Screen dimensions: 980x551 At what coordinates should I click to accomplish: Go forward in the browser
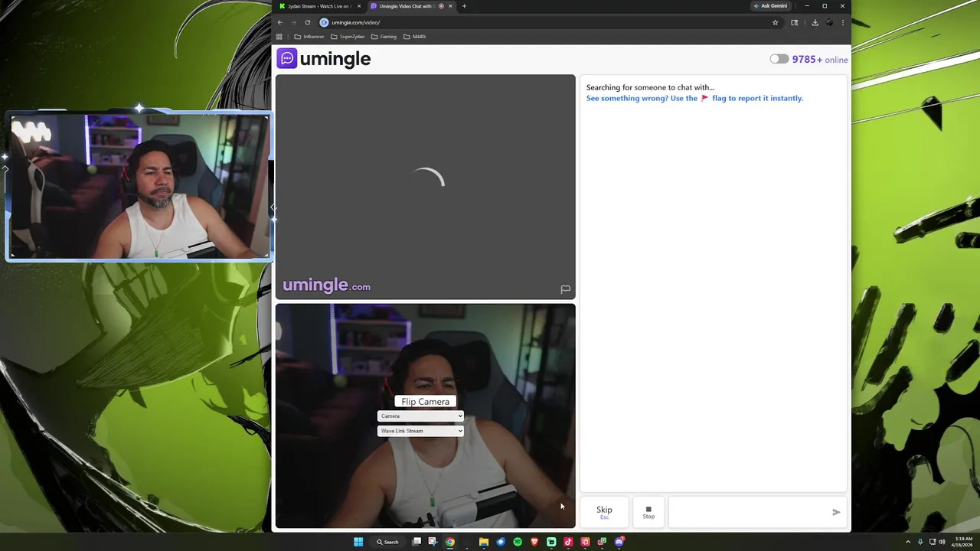pyautogui.click(x=293, y=22)
